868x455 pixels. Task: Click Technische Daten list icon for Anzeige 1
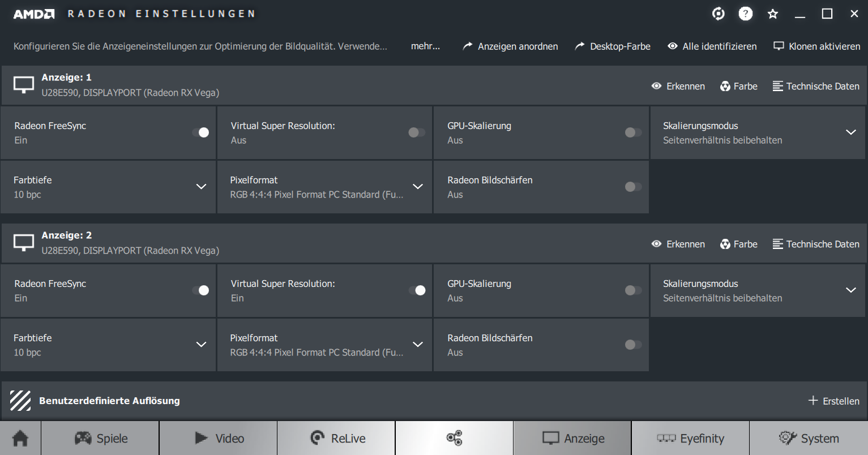click(x=778, y=86)
